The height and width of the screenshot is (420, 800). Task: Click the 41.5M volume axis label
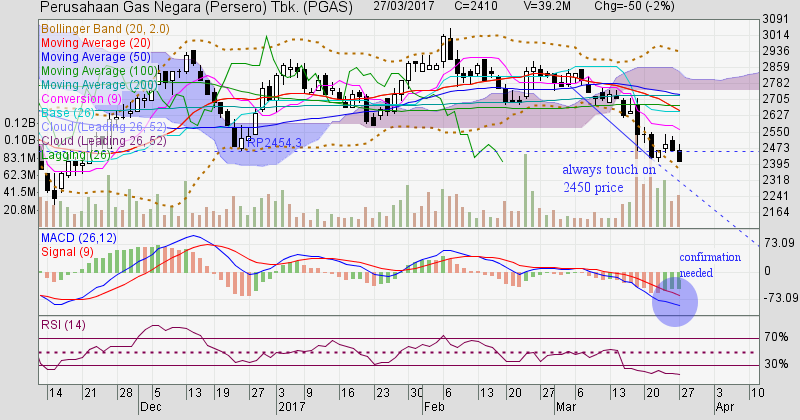click(20, 192)
